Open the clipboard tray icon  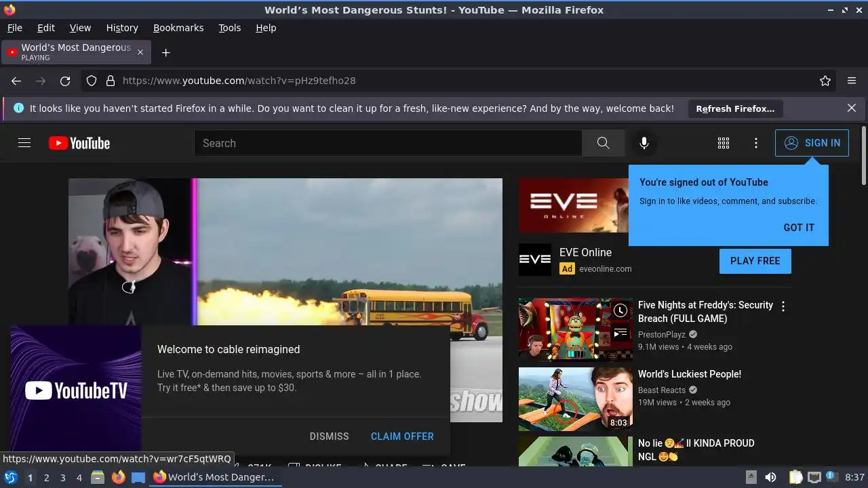pyautogui.click(x=796, y=477)
